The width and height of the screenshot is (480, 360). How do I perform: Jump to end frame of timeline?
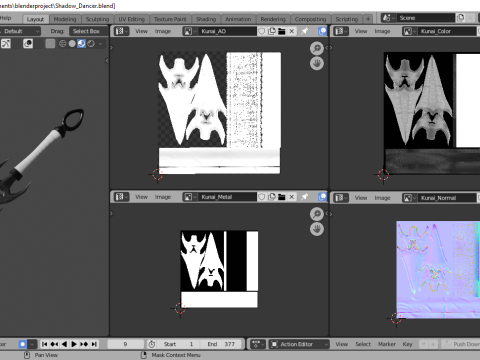pyautogui.click(x=94, y=344)
